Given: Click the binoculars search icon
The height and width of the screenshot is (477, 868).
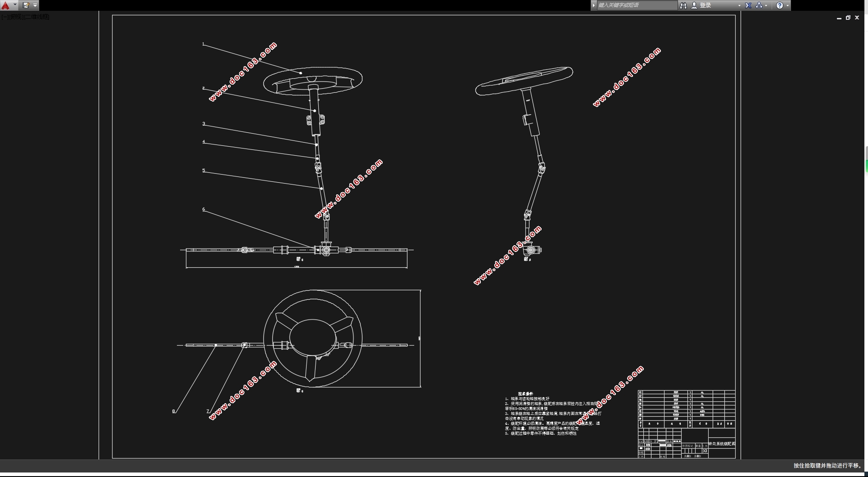Looking at the screenshot, I should coord(683,5).
